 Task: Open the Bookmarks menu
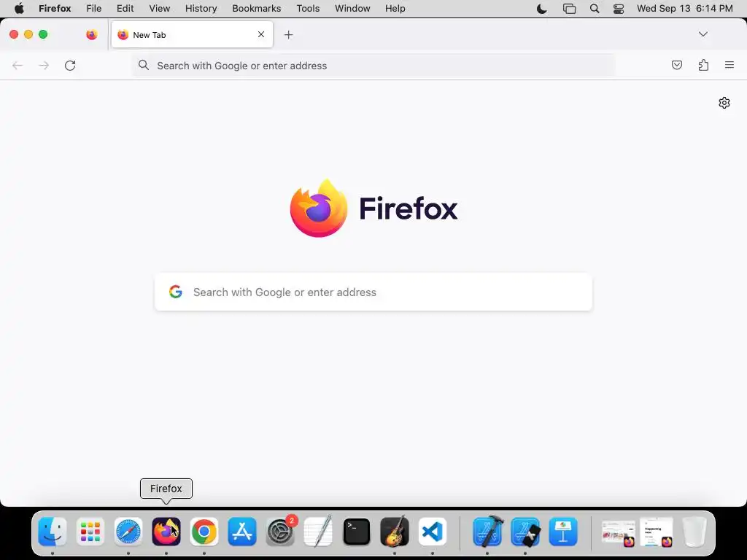click(256, 9)
